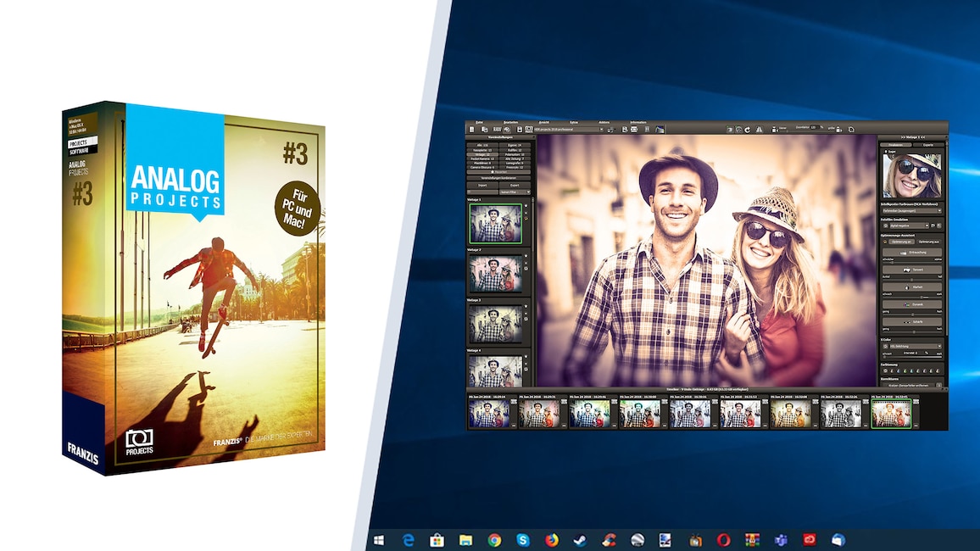Click the floppy disk save icon
Screen dimensions: 980x551
(x=520, y=130)
